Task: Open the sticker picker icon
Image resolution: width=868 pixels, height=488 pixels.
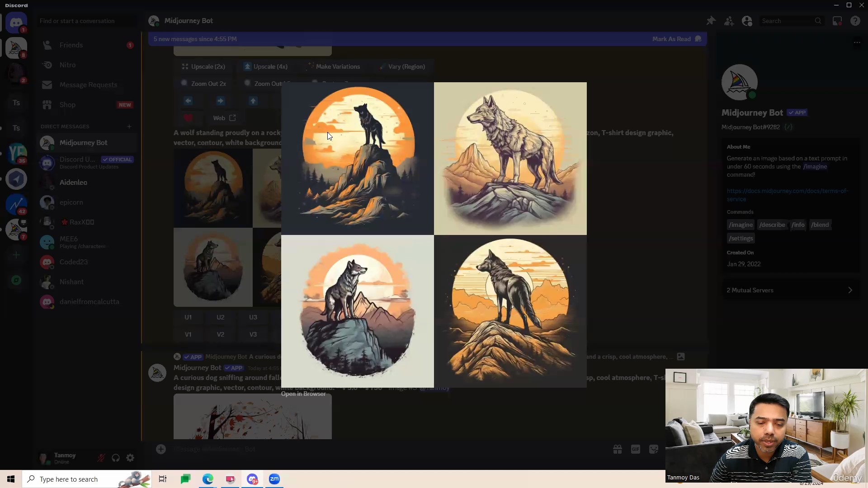Action: [x=653, y=449]
